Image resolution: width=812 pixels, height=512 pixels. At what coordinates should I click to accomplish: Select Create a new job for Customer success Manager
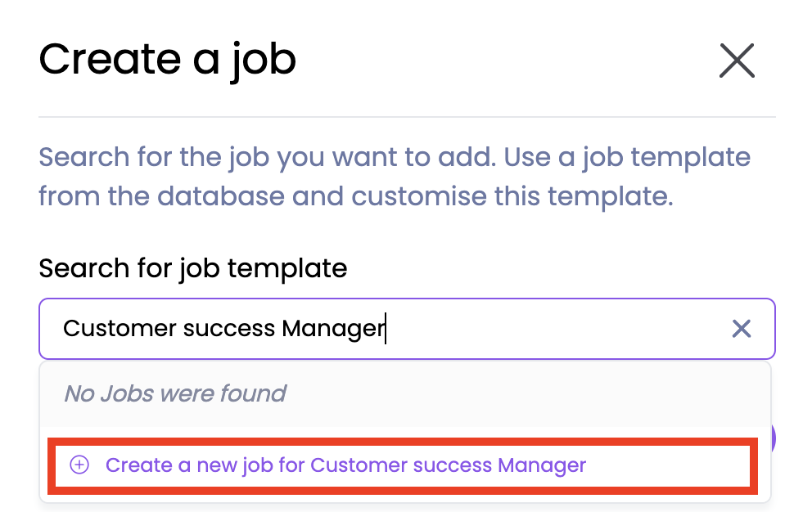tap(345, 465)
